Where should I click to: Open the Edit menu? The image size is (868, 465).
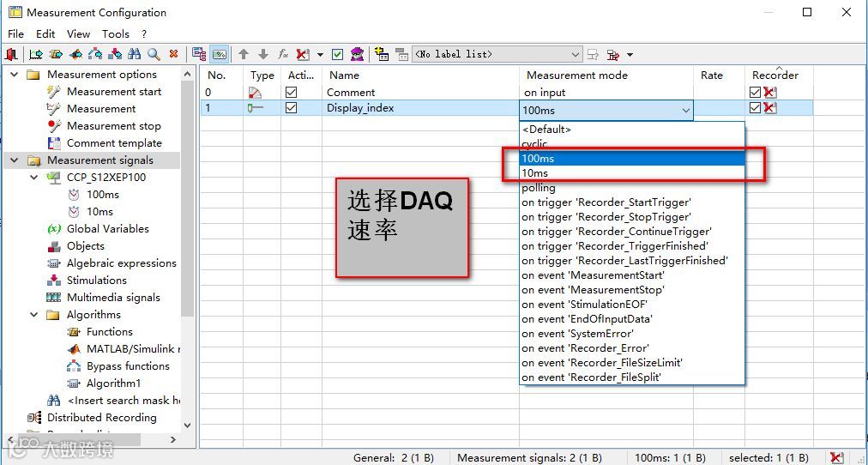45,33
